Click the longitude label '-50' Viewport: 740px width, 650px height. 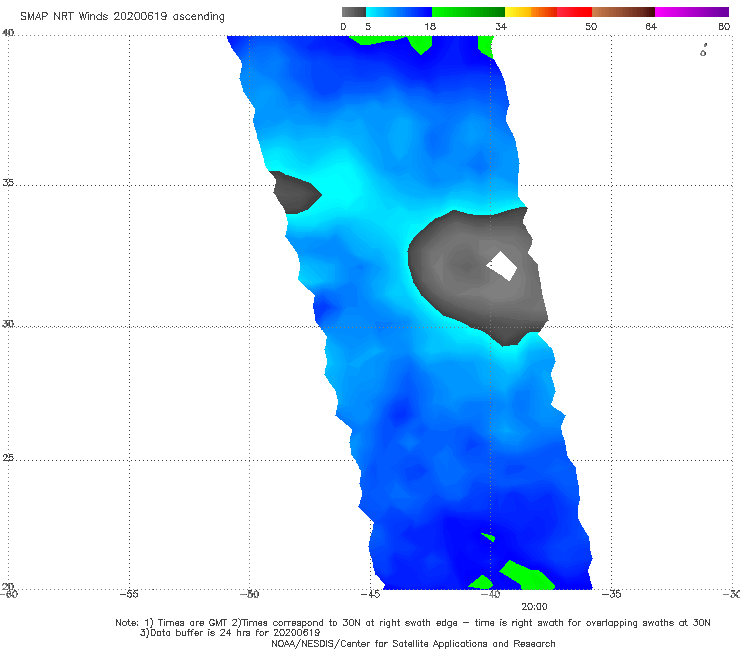249,594
